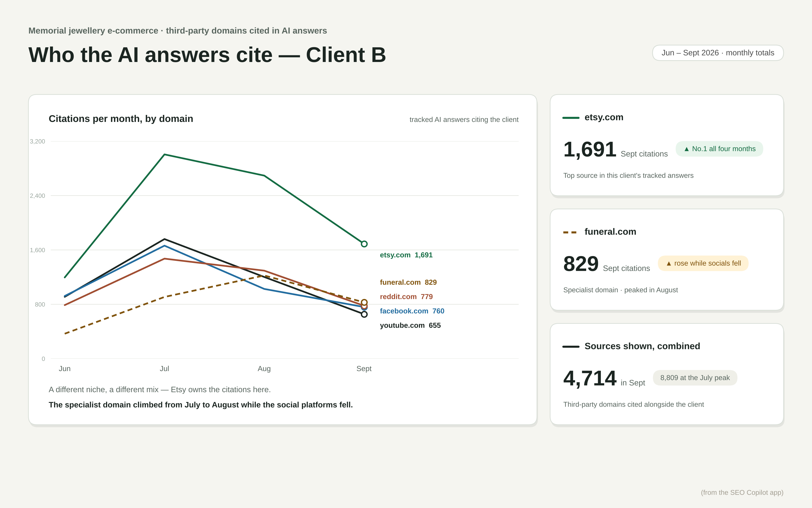Image resolution: width=812 pixels, height=508 pixels.
Task: Click the 'Aug' x-axis label
Action: (264, 369)
